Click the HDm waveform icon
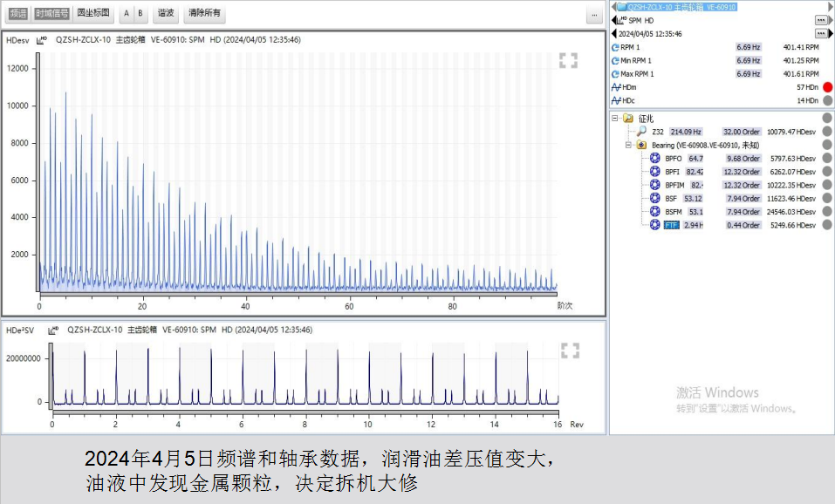835x504 pixels. [x=615, y=87]
